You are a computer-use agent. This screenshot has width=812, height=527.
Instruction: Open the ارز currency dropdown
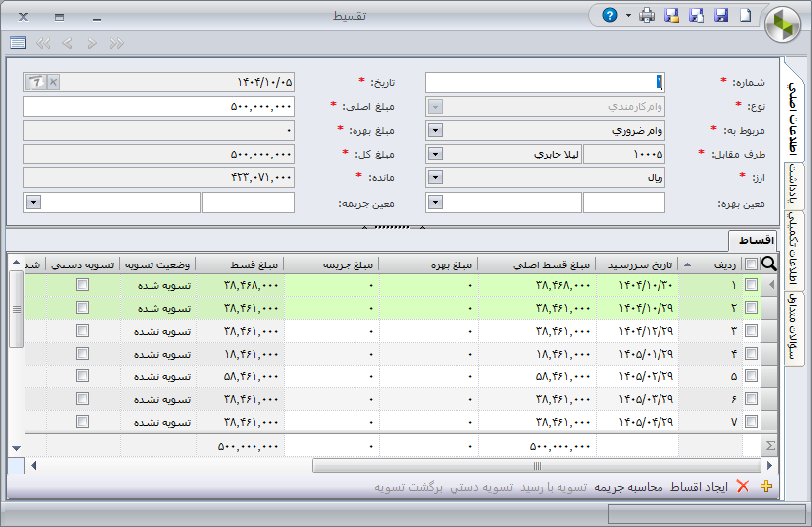434,178
